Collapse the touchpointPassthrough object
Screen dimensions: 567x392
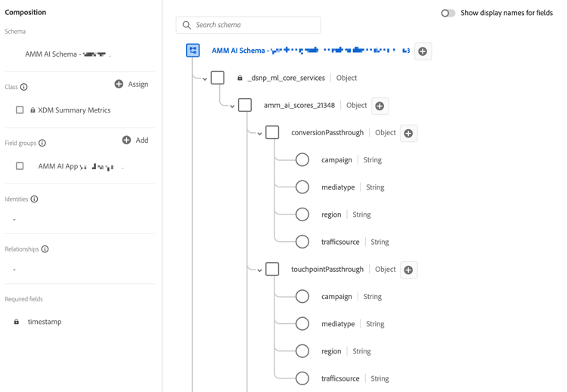pos(259,270)
